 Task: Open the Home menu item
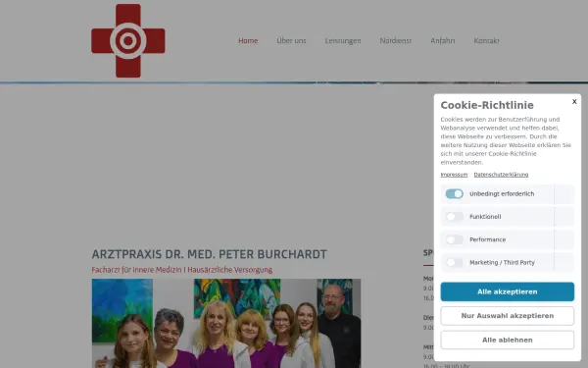(x=248, y=40)
